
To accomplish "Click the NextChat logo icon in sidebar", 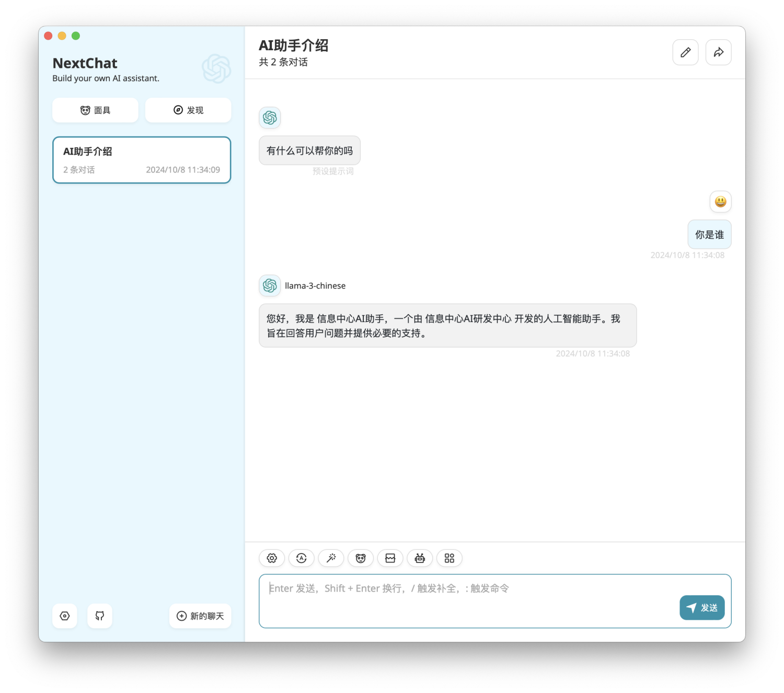I will [216, 68].
